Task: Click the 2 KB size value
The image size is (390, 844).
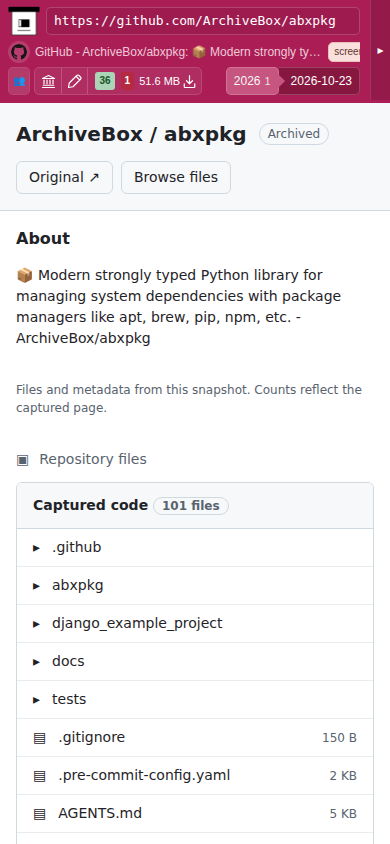Action: pyautogui.click(x=343, y=776)
